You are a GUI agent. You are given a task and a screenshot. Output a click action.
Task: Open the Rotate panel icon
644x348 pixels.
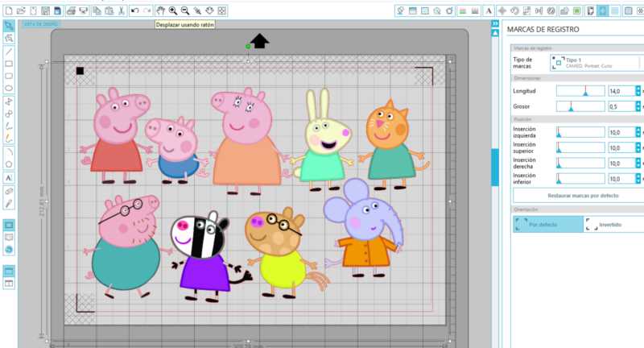(514, 10)
